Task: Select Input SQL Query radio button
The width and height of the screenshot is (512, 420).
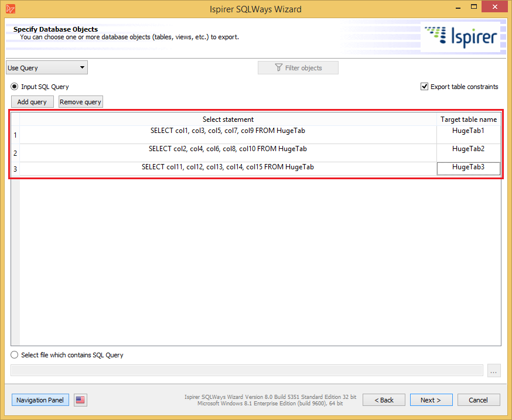Action: point(15,87)
